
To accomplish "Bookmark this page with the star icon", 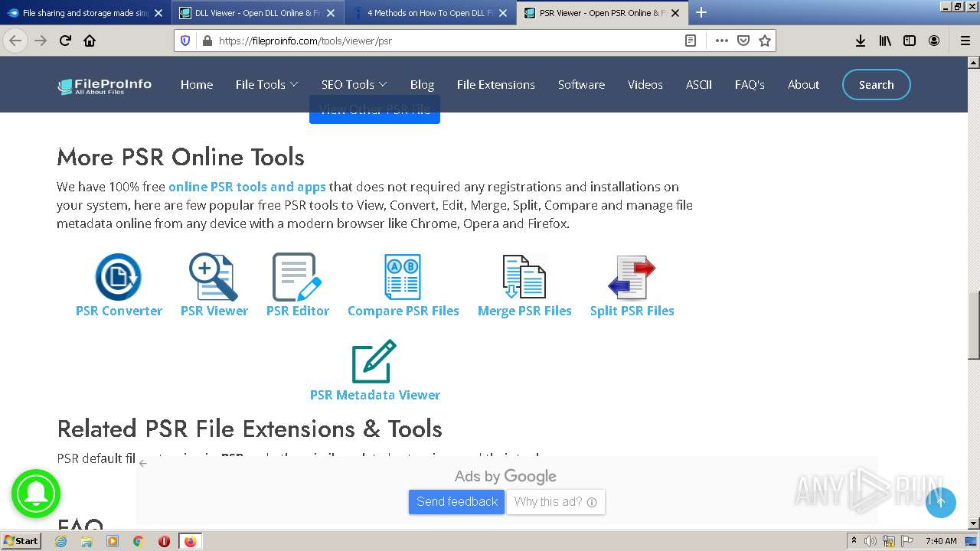I will pyautogui.click(x=764, y=41).
